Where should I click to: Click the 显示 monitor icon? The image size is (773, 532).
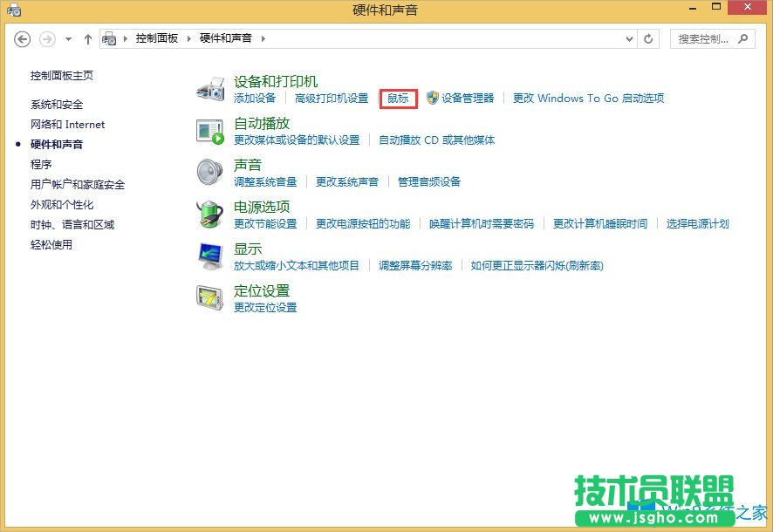209,256
